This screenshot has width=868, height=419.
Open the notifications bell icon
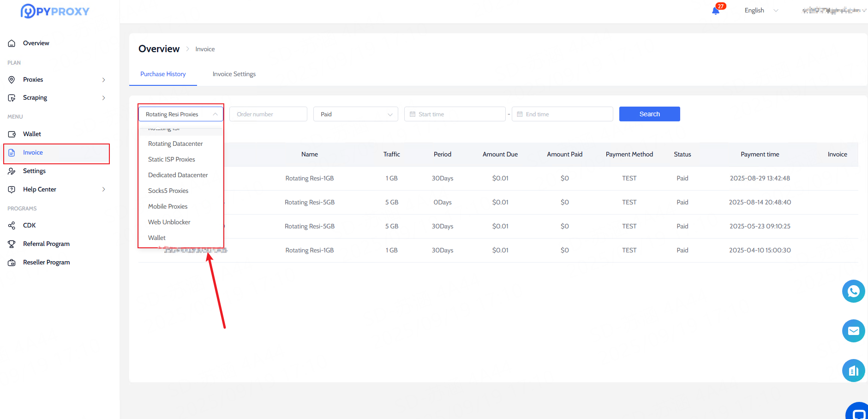pyautogui.click(x=716, y=11)
